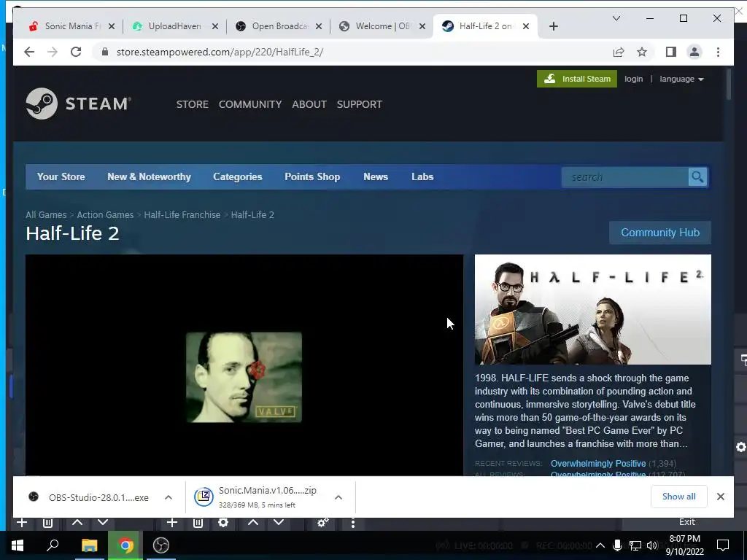Open OBS Studio from taskbar
Viewport: 747px width, 560px height.
161,545
